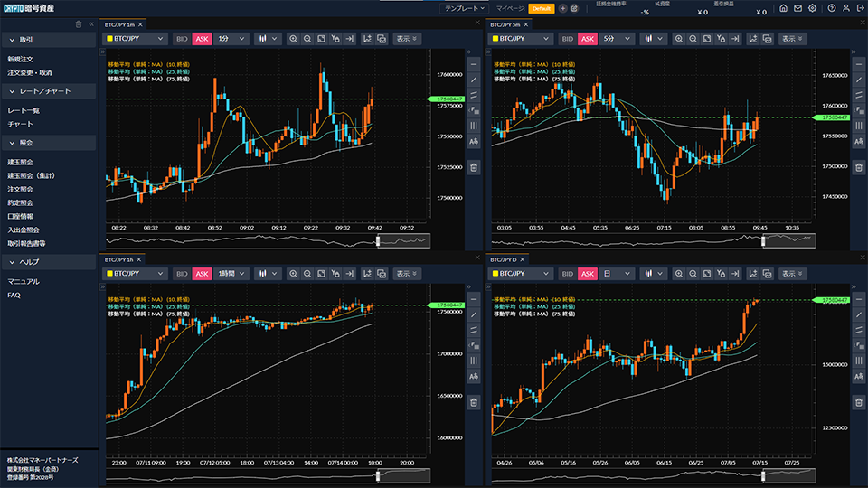Open the help question mark icon
868x488 pixels.
click(x=832, y=8)
